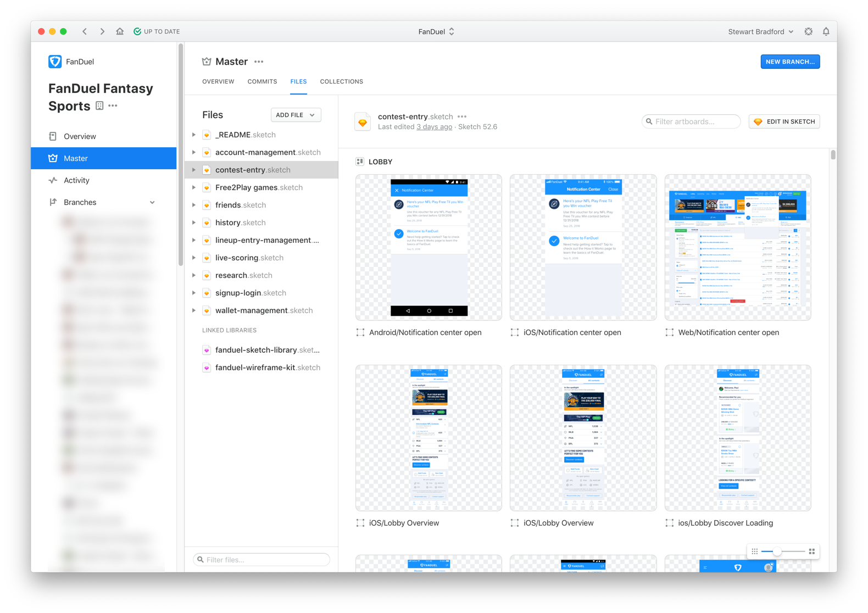
Task: Open the more options dots beside project title
Action: click(113, 105)
